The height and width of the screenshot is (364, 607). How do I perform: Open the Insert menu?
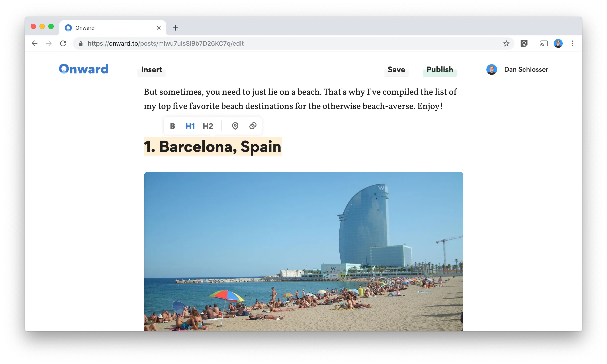151,70
